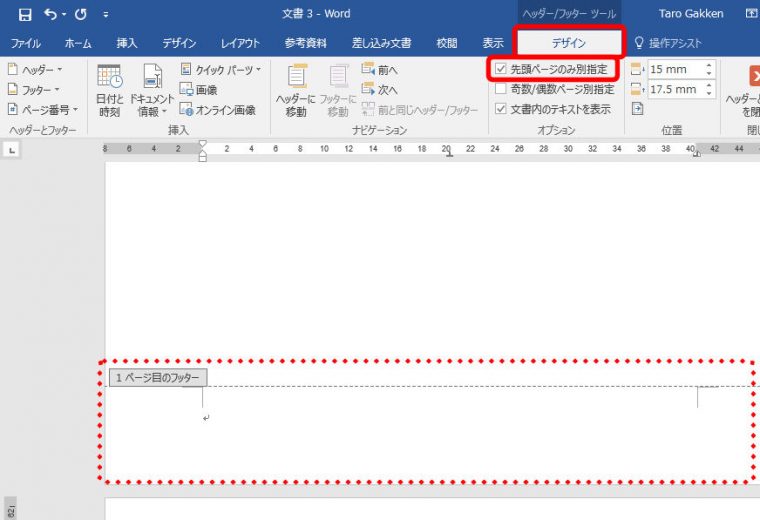Switch to the 校閲 tab
760x520 pixels.
click(x=446, y=43)
